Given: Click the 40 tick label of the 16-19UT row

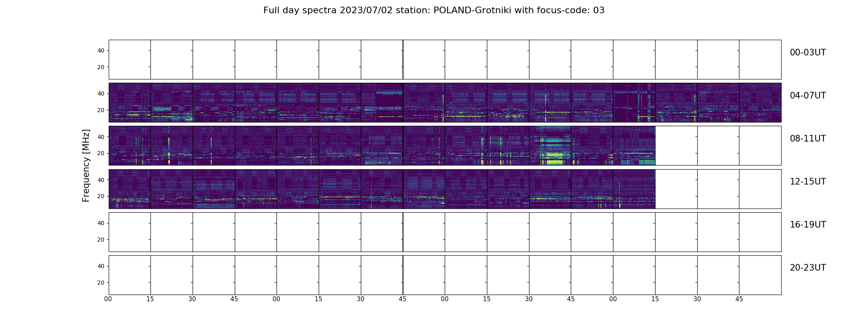Looking at the screenshot, I should pyautogui.click(x=101, y=223).
